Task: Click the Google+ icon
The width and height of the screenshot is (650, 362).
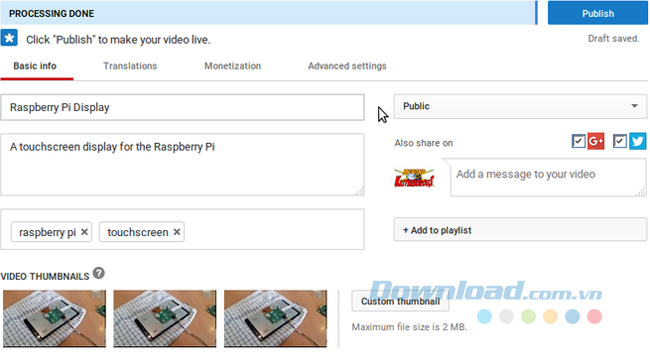Action: [x=596, y=141]
